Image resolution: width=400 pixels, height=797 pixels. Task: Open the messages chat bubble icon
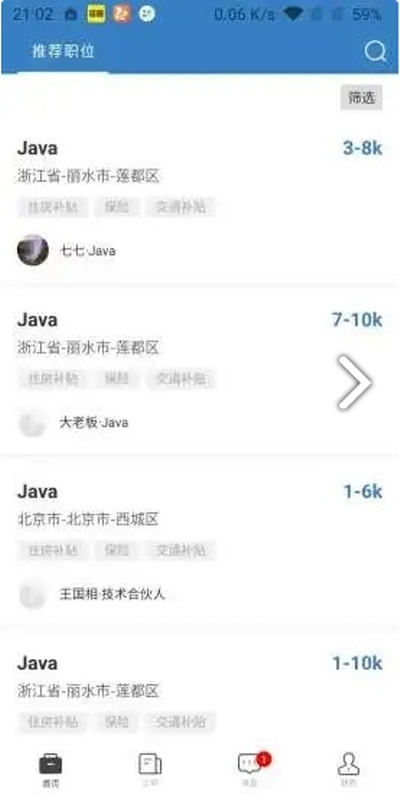pyautogui.click(x=249, y=763)
